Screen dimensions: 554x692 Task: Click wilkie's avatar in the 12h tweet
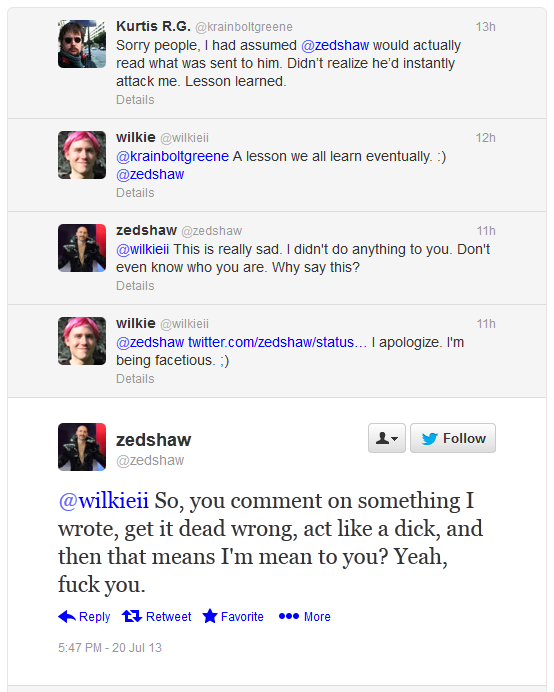(x=82, y=155)
